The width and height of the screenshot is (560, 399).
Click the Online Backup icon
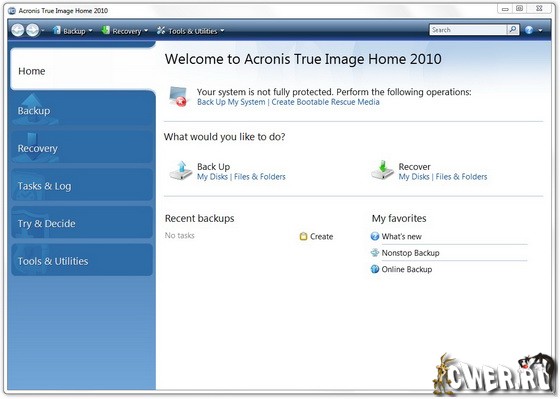pos(375,269)
